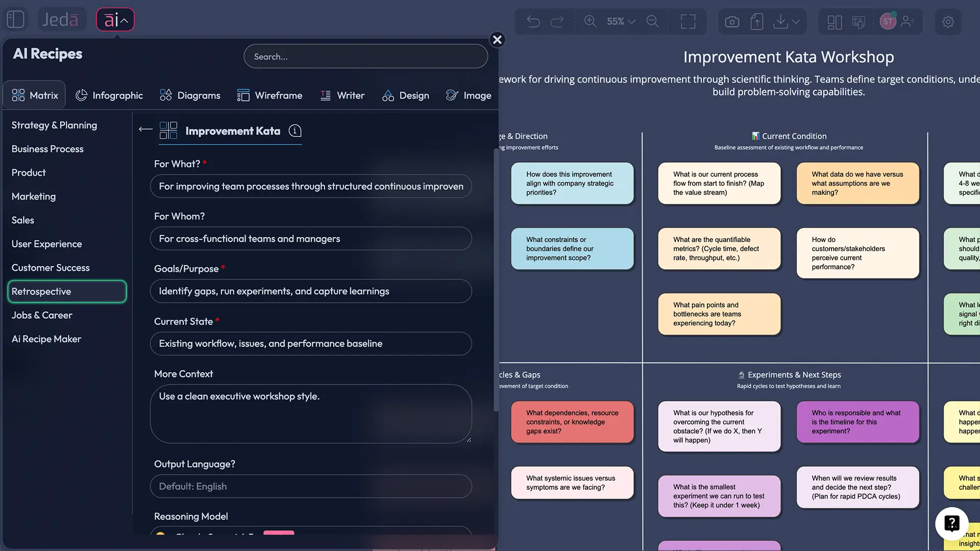Screen dimensions: 980x551
Task: View info about the Improvement Kata recipe
Action: pos(295,131)
